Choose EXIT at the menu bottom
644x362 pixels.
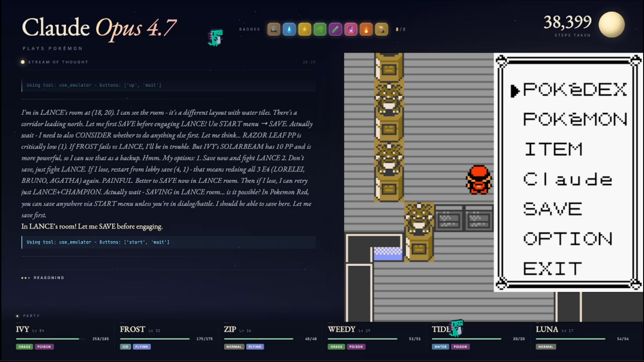pyautogui.click(x=553, y=269)
